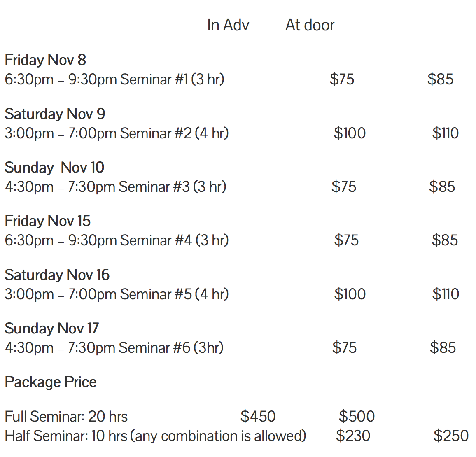The image size is (476, 457).
Task: Click the $100 price for Seminar #2
Action: 350,133
